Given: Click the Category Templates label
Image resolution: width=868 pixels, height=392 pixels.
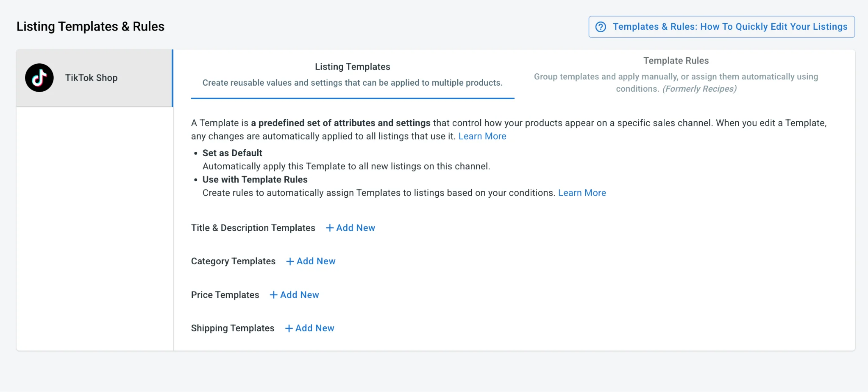Looking at the screenshot, I should pyautogui.click(x=233, y=261).
